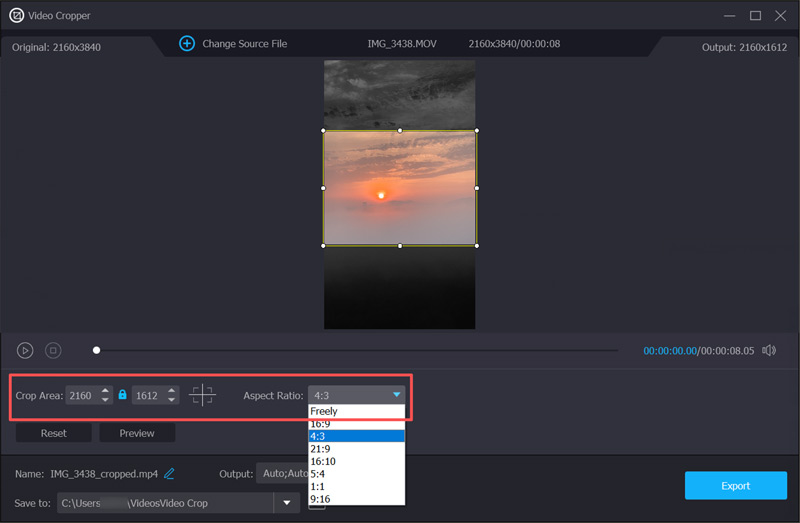Click the 2160x3840/00:00:08 info text
Image resolution: width=800 pixels, height=523 pixels.
(514, 44)
